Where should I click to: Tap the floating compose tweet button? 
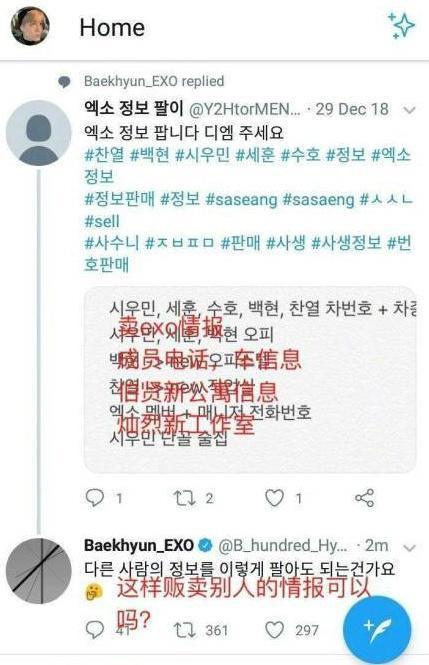click(377, 629)
